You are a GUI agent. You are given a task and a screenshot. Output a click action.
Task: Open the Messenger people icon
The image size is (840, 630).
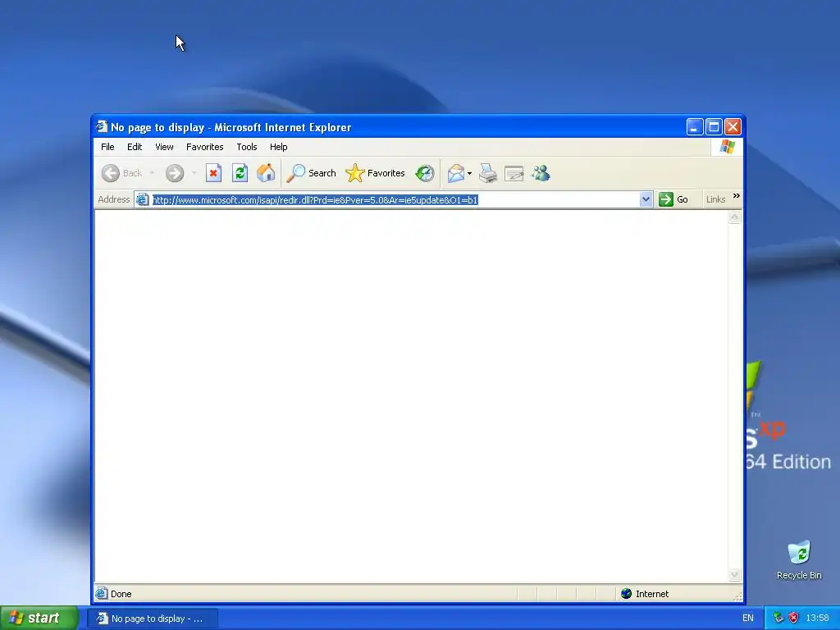point(541,173)
